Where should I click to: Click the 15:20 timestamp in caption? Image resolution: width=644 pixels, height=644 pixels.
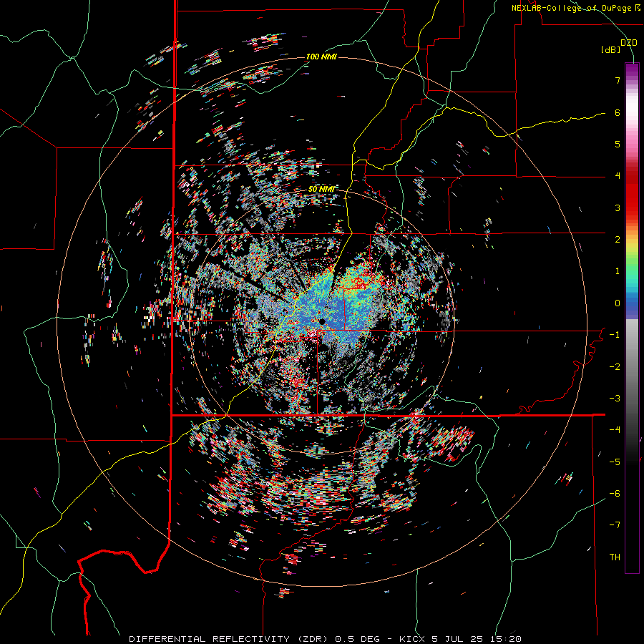tap(507, 639)
